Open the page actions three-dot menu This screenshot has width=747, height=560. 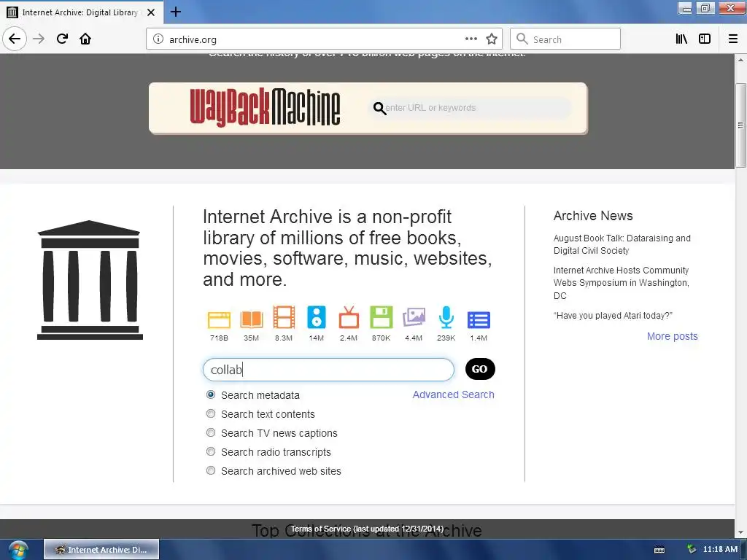(471, 39)
